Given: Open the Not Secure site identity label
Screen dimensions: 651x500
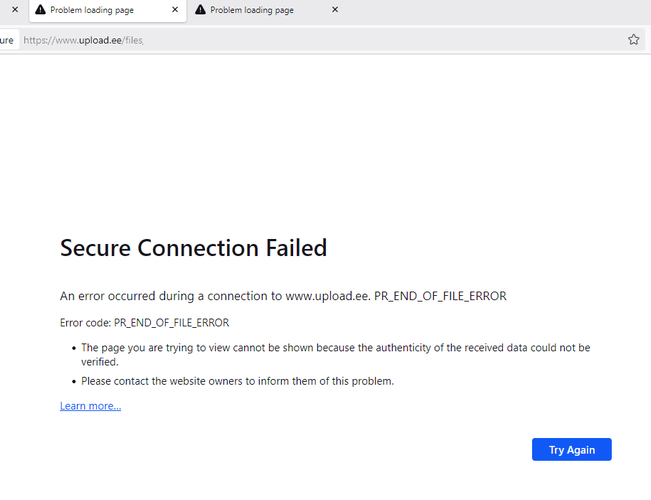Looking at the screenshot, I should 8,40.
